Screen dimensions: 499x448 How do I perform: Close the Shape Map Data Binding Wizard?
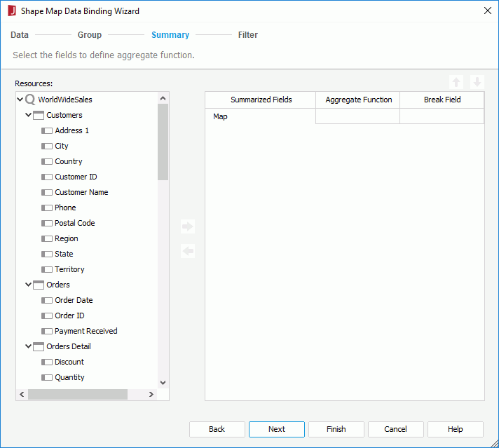[x=488, y=11]
